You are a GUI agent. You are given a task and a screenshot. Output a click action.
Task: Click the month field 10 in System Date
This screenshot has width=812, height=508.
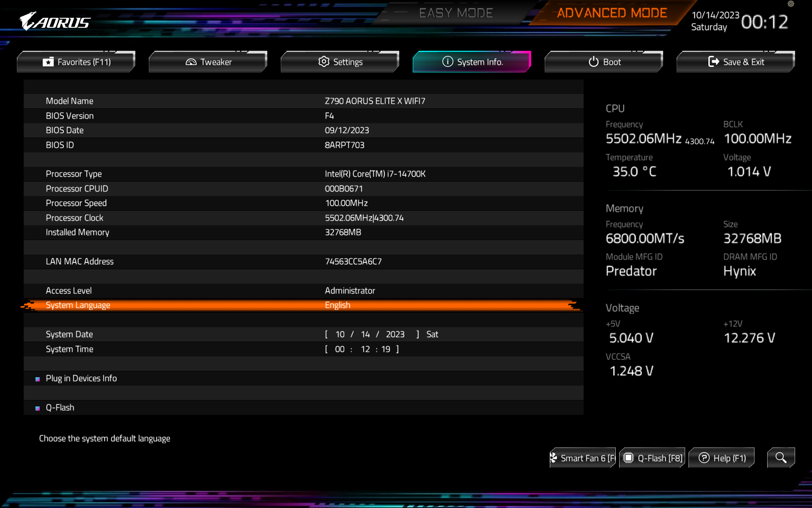[x=340, y=334]
